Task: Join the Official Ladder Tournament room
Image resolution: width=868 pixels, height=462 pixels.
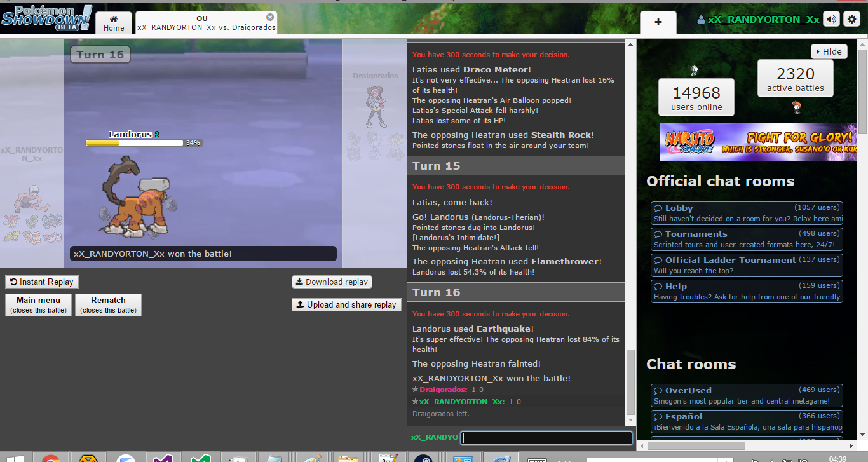Action: pos(747,265)
